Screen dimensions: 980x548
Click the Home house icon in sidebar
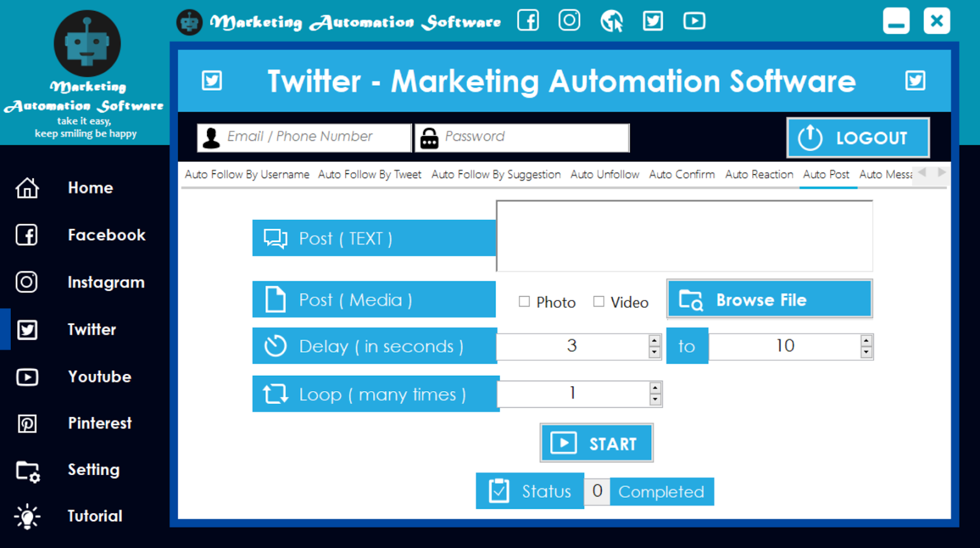pyautogui.click(x=27, y=188)
